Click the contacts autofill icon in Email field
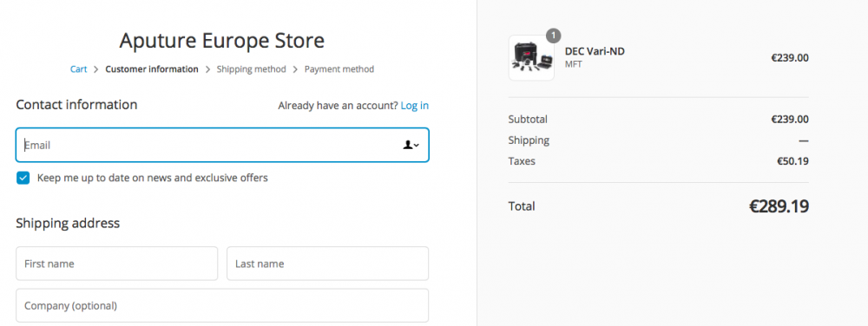The width and height of the screenshot is (868, 326). (411, 145)
